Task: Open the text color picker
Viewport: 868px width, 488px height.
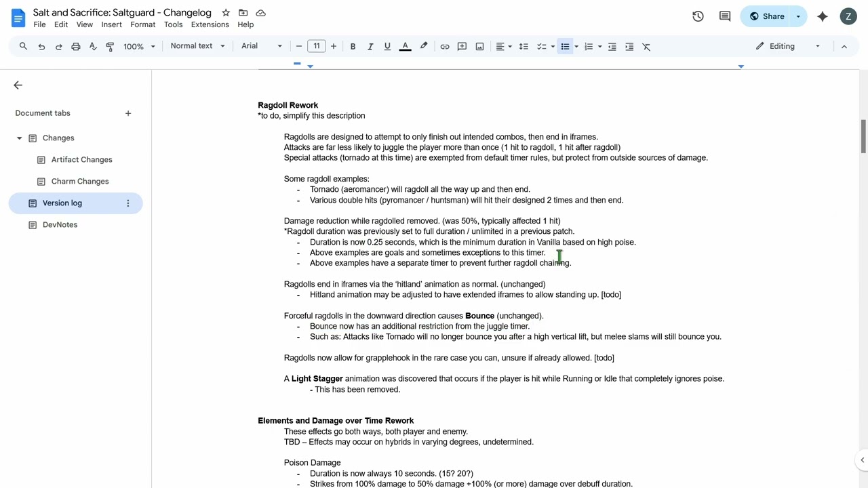Action: click(x=405, y=46)
